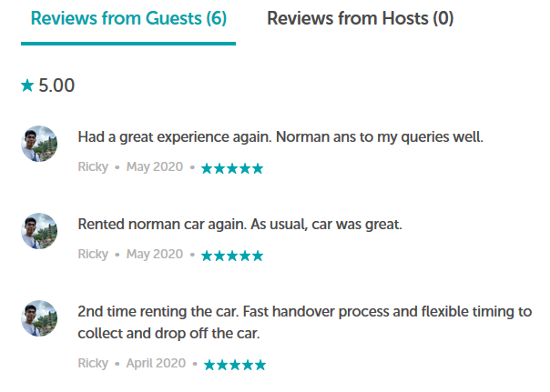Click five-star rating under Rented norman car review
This screenshot has height=392, width=550.
(x=232, y=256)
